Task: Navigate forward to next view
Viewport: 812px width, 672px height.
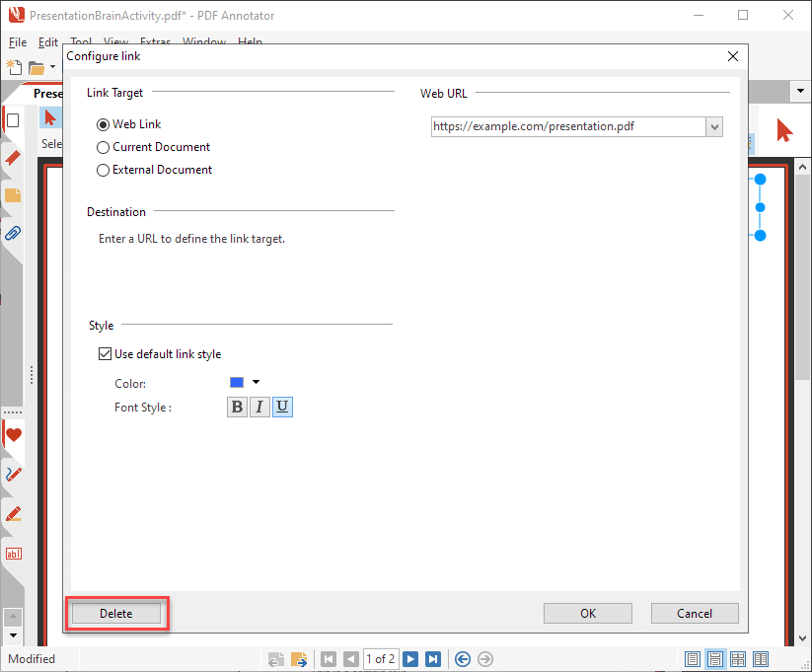Action: 485,659
